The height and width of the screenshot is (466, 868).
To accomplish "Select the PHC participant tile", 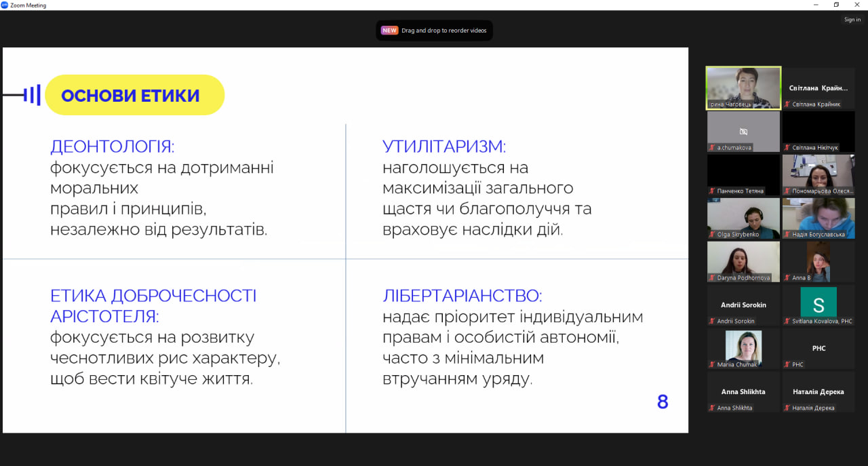I will tap(818, 348).
